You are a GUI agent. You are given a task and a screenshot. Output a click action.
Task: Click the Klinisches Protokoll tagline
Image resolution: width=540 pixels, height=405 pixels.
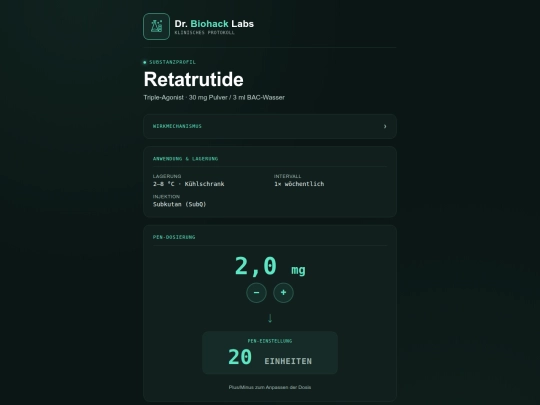[x=205, y=33]
